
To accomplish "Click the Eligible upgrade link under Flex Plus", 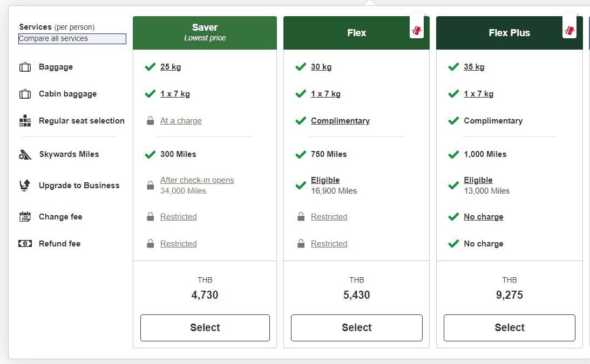I will 478,180.
